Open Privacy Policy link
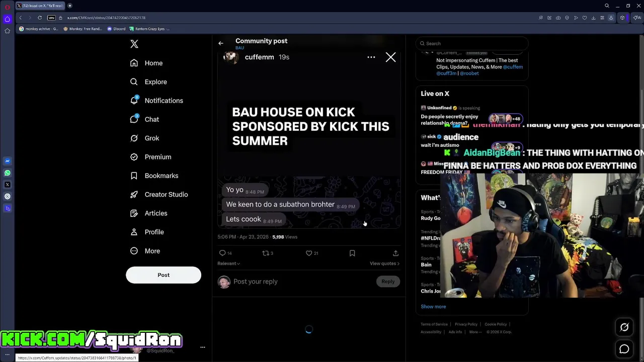 [466, 324]
